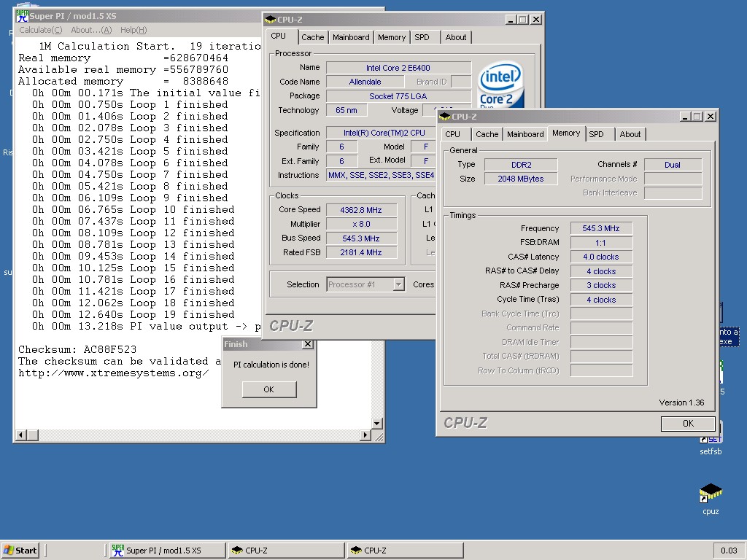Click OK in the front CPU-Z window
Screen dimensions: 747x560
click(688, 424)
